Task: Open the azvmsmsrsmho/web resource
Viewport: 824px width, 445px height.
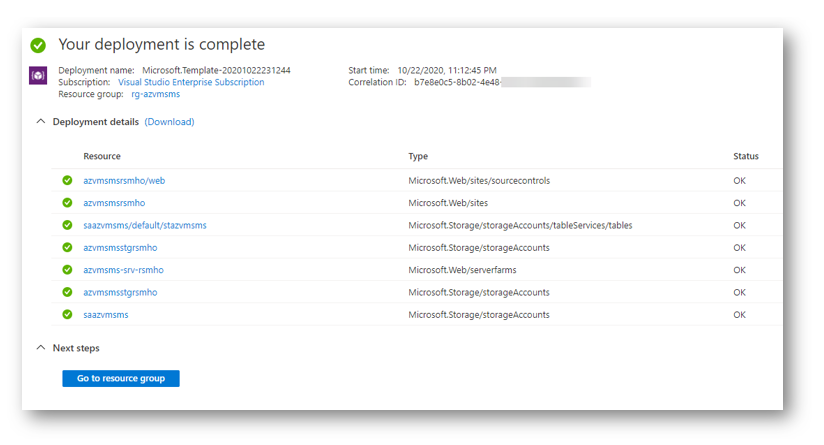Action: [x=124, y=181]
